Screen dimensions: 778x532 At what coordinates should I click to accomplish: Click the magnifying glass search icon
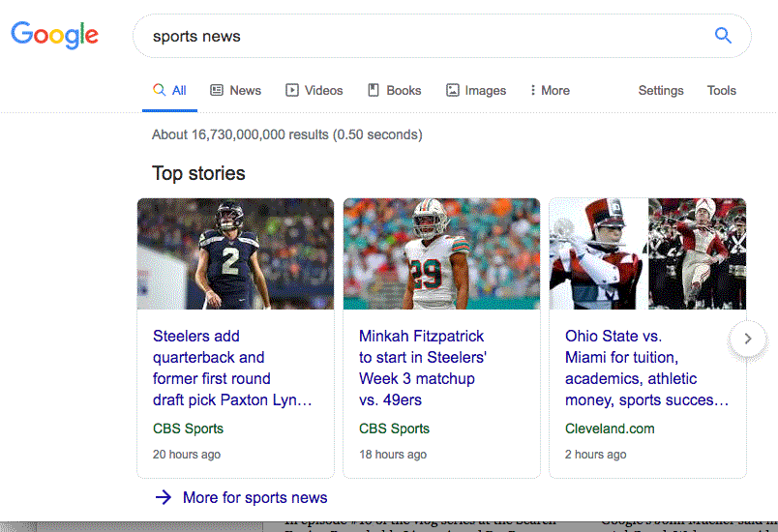[x=723, y=36]
